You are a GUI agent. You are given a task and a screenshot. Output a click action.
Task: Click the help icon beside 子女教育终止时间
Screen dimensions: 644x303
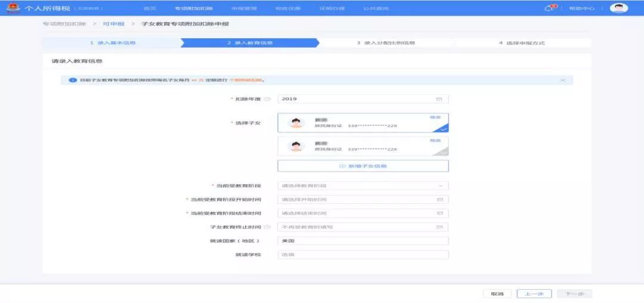(267, 227)
